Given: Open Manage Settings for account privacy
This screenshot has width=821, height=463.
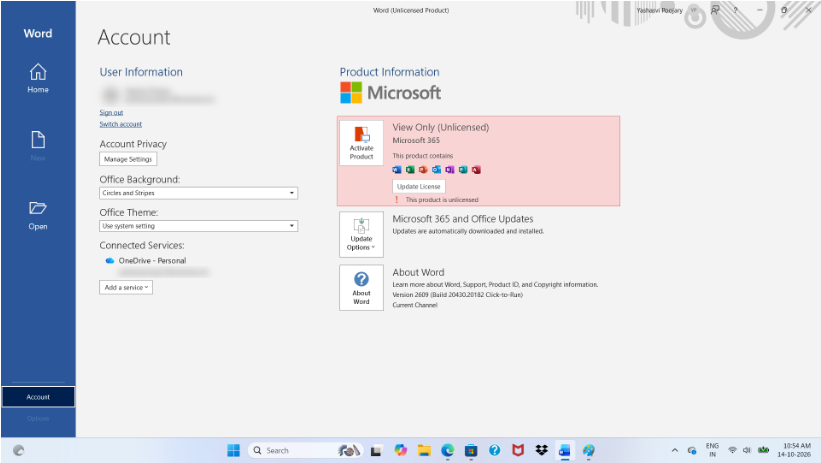Looking at the screenshot, I should [128, 159].
